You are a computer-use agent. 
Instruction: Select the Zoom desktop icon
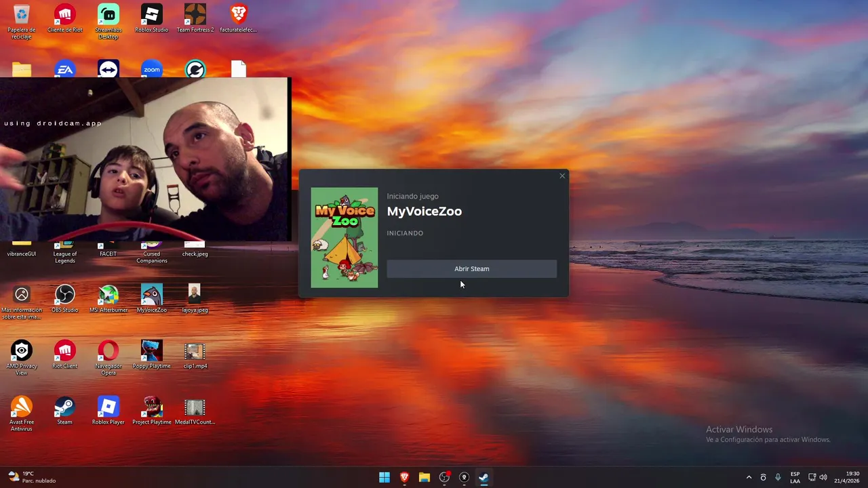[152, 69]
